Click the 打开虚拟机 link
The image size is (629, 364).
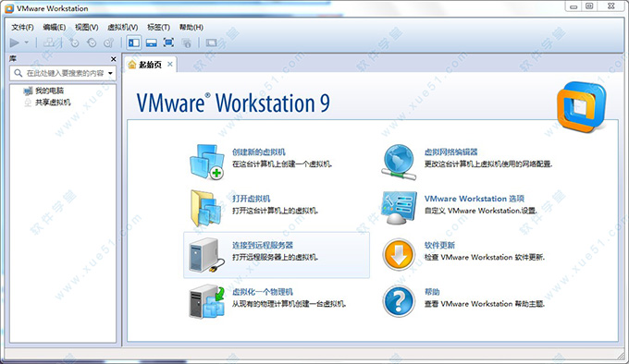(x=251, y=199)
